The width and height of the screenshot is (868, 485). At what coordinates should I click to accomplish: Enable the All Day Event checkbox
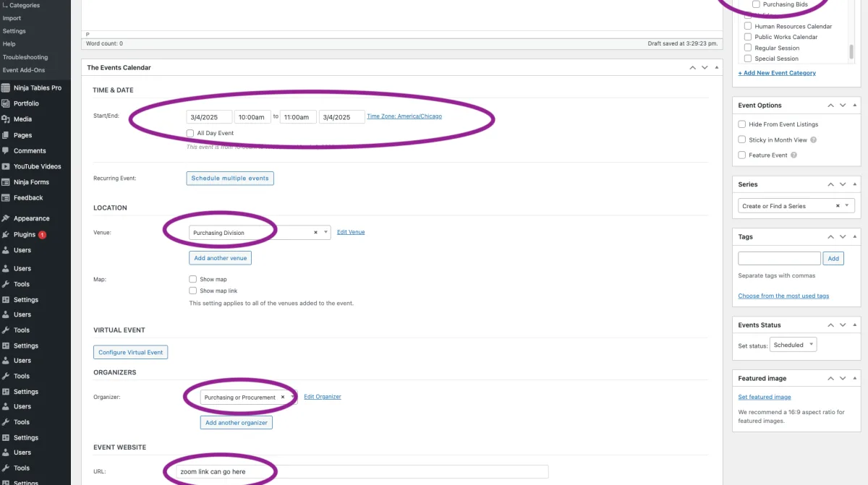(190, 133)
